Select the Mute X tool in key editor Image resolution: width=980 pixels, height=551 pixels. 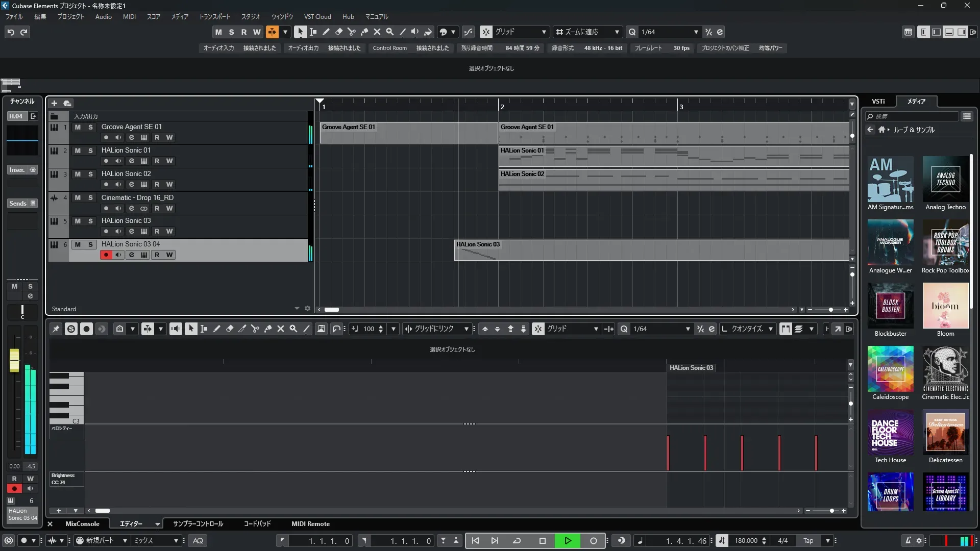click(x=280, y=329)
